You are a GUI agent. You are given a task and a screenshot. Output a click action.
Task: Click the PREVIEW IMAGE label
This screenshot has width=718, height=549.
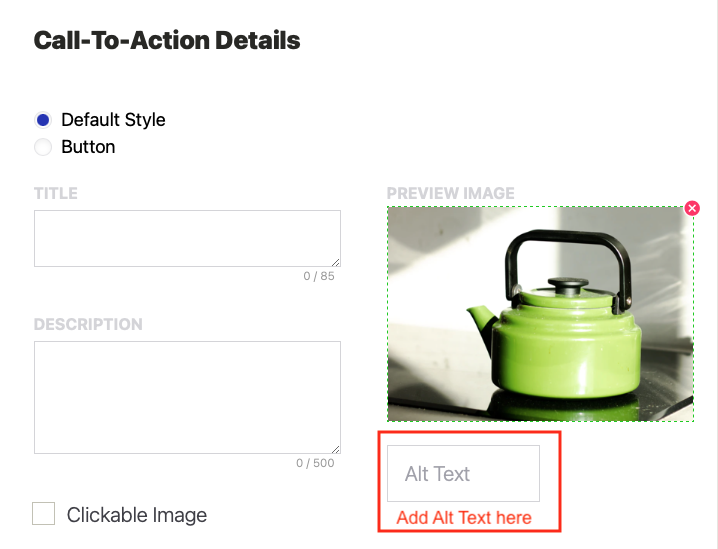pos(450,193)
